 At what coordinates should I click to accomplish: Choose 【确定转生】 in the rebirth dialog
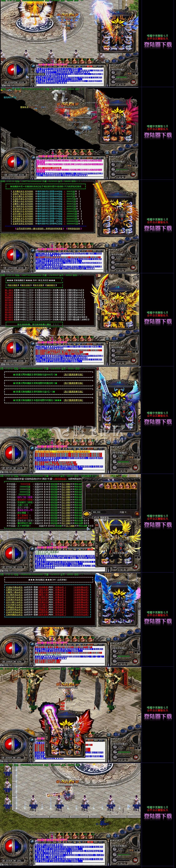51,285
